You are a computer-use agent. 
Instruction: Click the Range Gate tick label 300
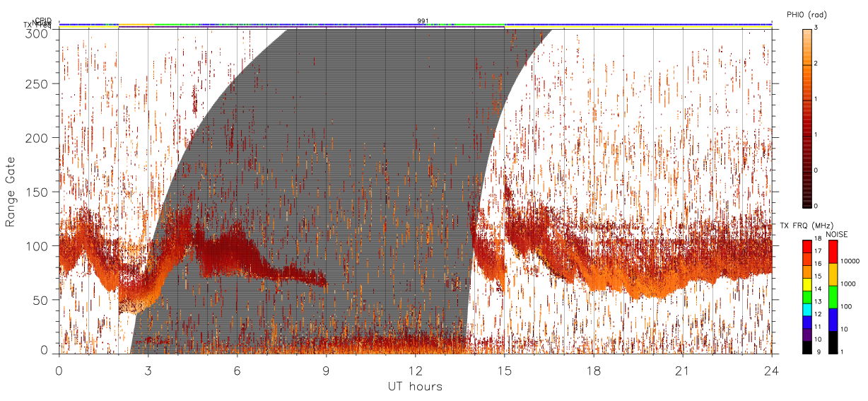coord(37,33)
